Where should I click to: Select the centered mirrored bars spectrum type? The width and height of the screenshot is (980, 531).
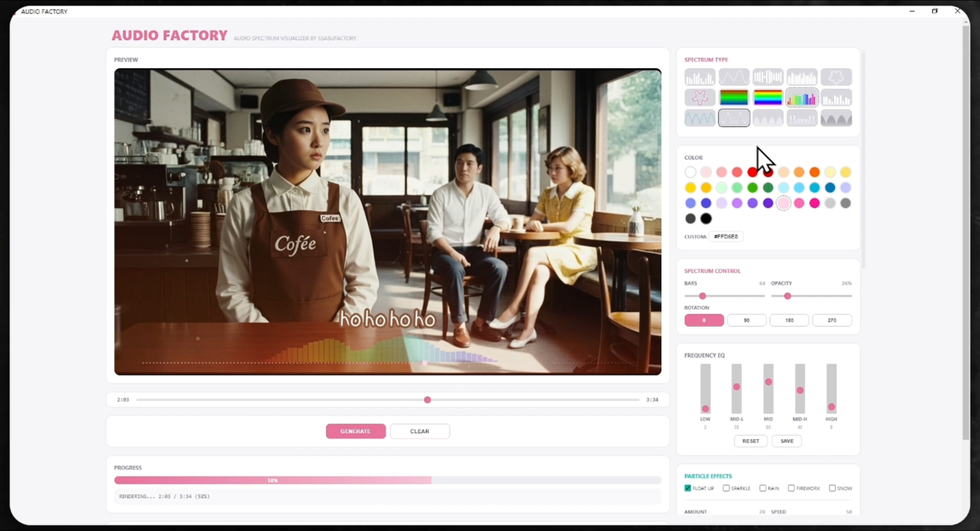click(768, 77)
